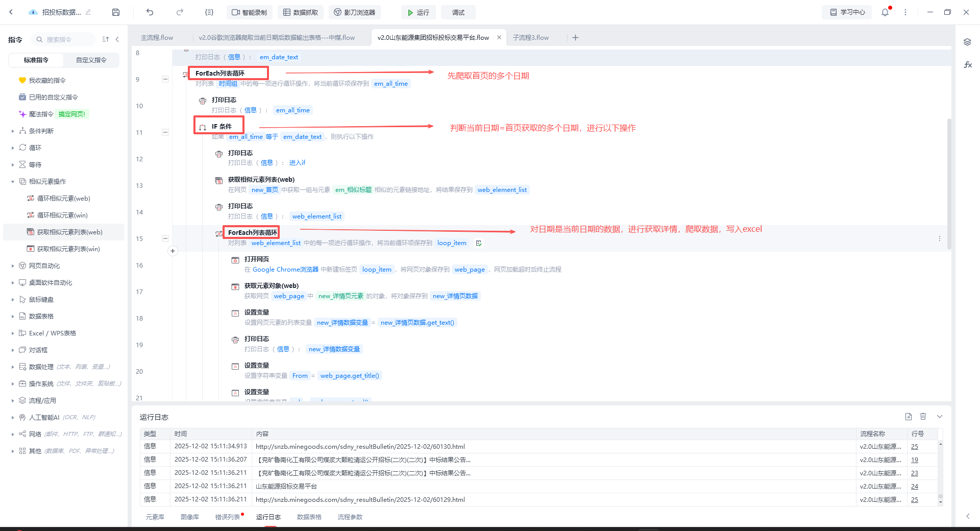Open the 学习中心 learning center

point(847,12)
